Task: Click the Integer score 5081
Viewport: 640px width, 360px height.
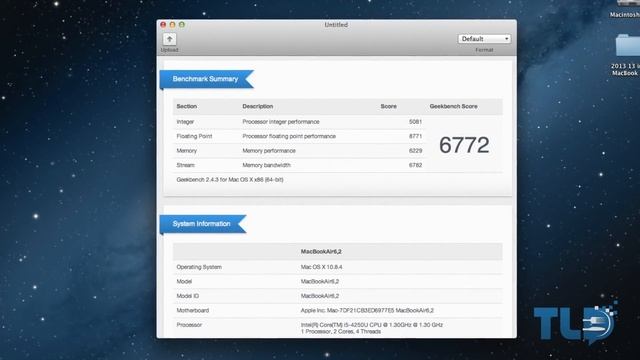Action: (x=415, y=122)
